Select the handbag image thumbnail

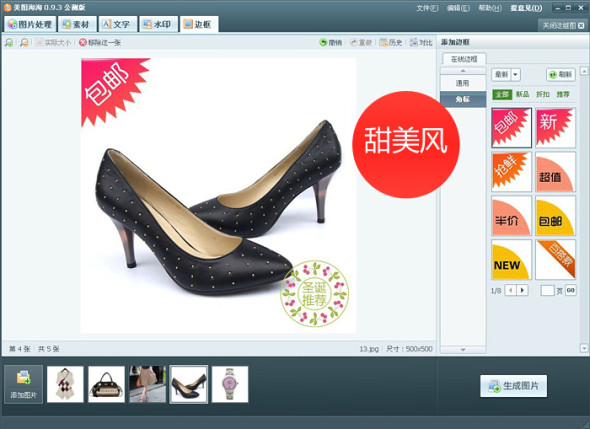pyautogui.click(x=106, y=384)
